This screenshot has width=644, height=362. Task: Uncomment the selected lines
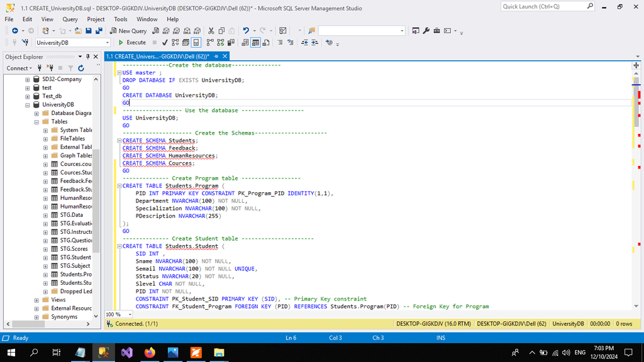click(x=291, y=43)
